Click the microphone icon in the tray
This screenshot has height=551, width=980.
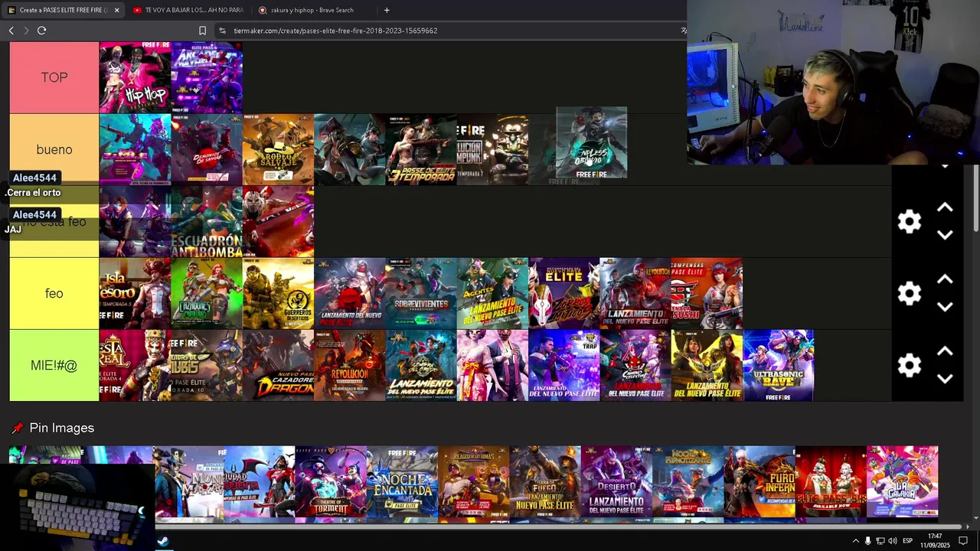pyautogui.click(x=867, y=541)
